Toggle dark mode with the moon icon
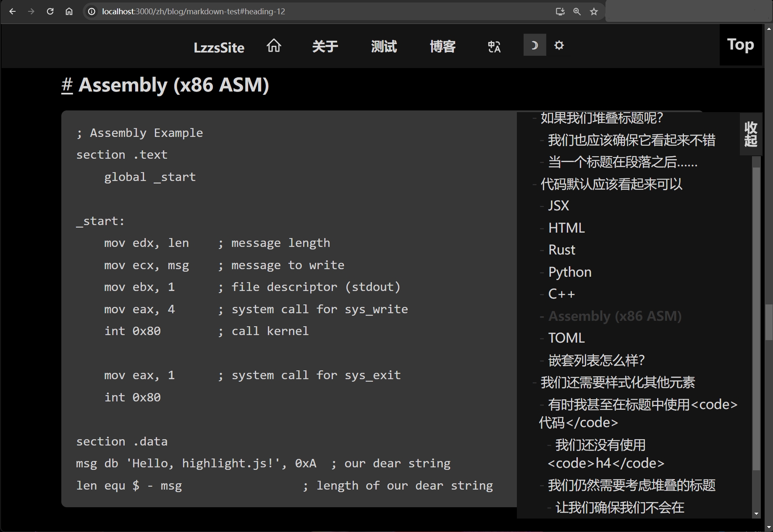 [x=535, y=45]
